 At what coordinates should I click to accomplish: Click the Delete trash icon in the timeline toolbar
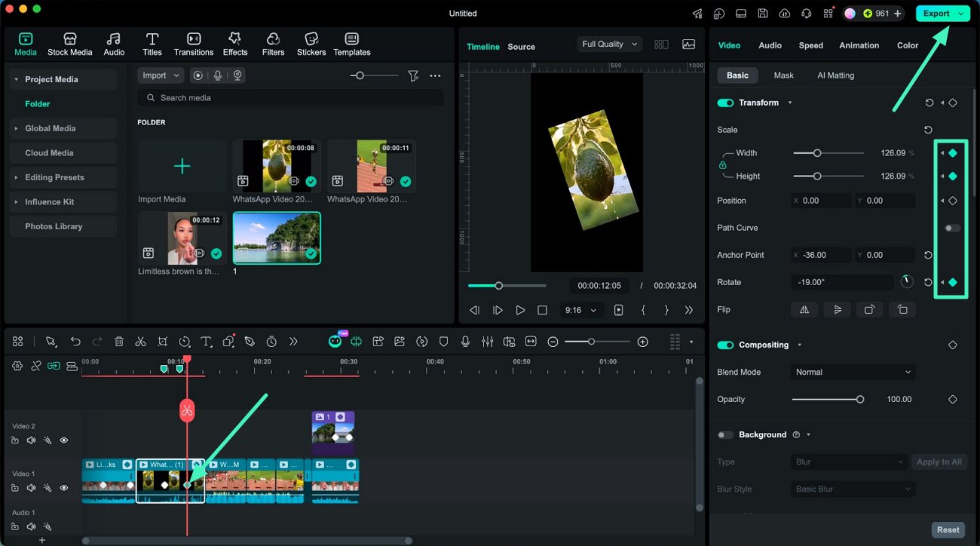point(118,342)
